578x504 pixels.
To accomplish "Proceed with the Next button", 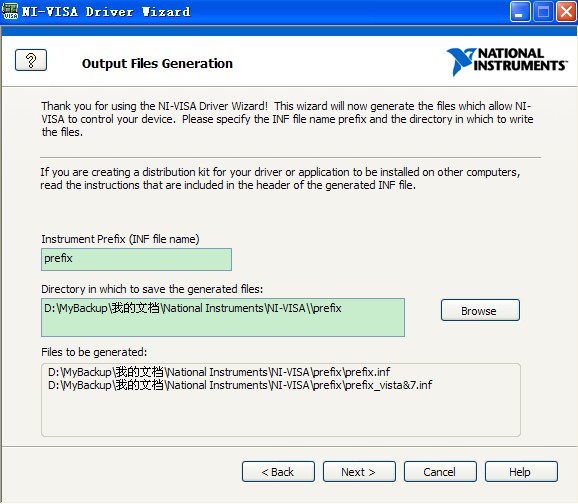I will tap(359, 472).
